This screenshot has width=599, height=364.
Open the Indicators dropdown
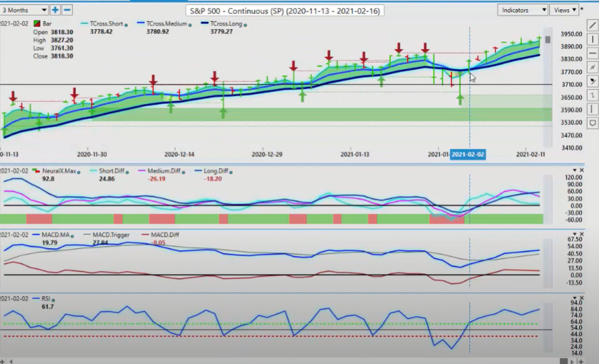click(x=522, y=10)
